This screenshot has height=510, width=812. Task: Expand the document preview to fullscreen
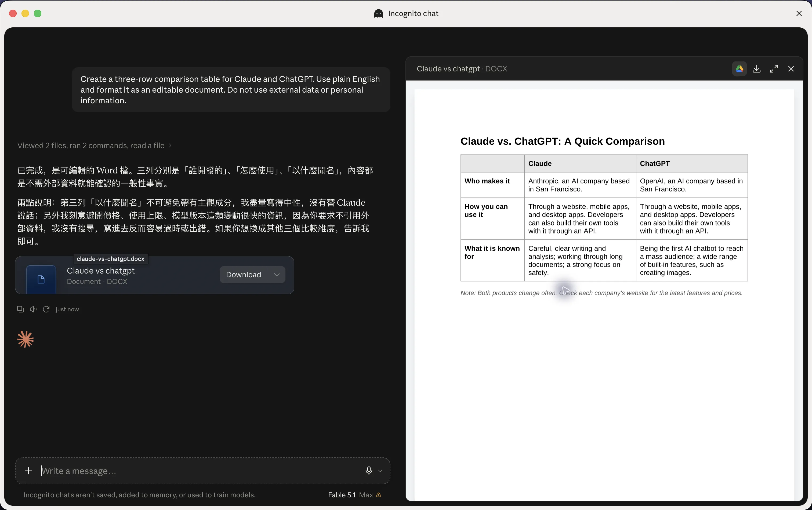tap(774, 69)
